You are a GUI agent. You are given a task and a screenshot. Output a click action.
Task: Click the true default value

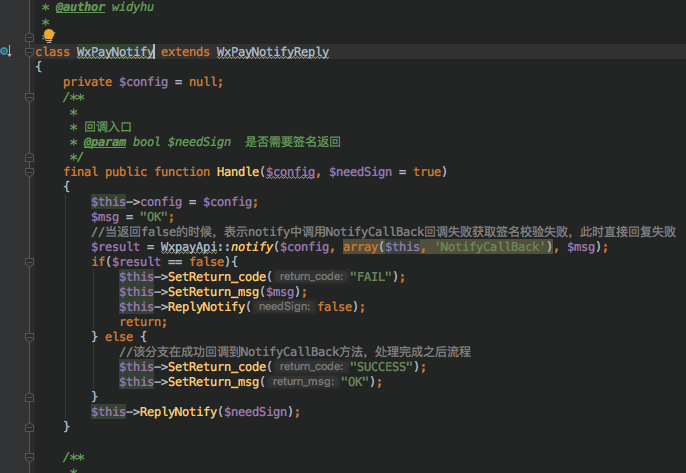(427, 172)
